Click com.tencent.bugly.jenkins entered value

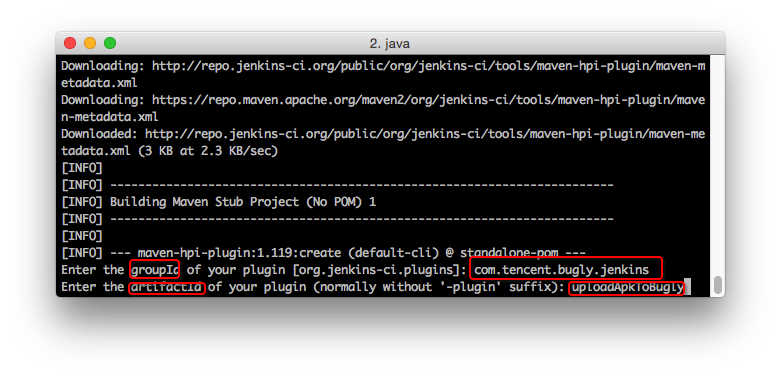[562, 270]
